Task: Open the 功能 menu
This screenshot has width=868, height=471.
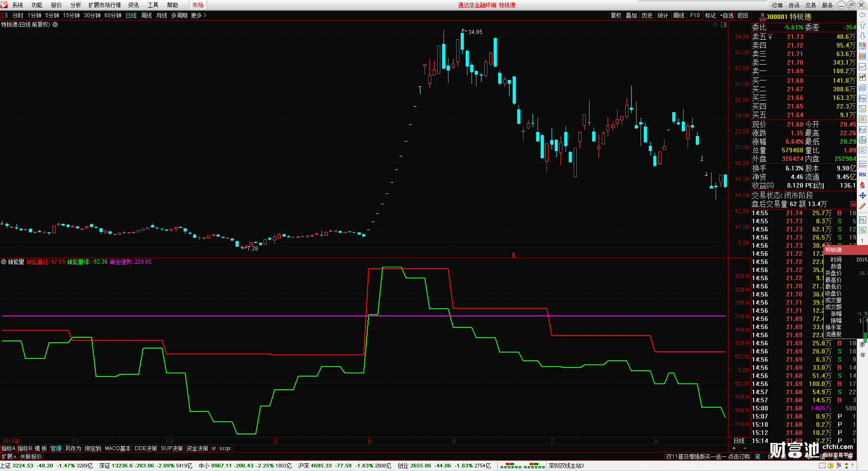Action: pos(37,5)
